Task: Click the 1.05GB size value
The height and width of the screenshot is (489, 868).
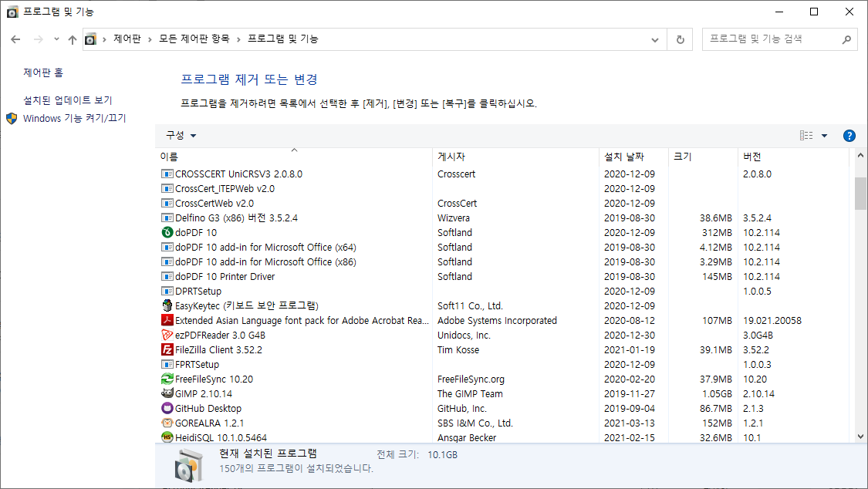Action: (717, 394)
